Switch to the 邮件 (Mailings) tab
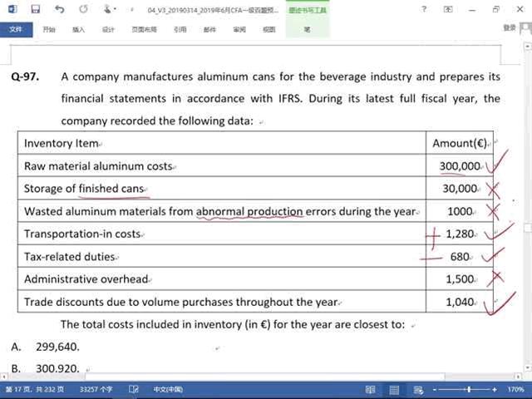This screenshot has height=399, width=532. pyautogui.click(x=209, y=30)
